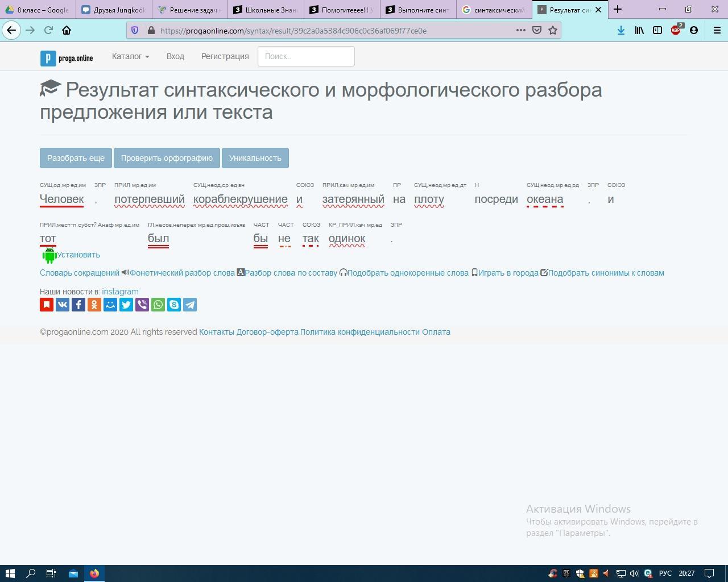
Task: Open the notification center icon
Action: [x=710, y=573]
